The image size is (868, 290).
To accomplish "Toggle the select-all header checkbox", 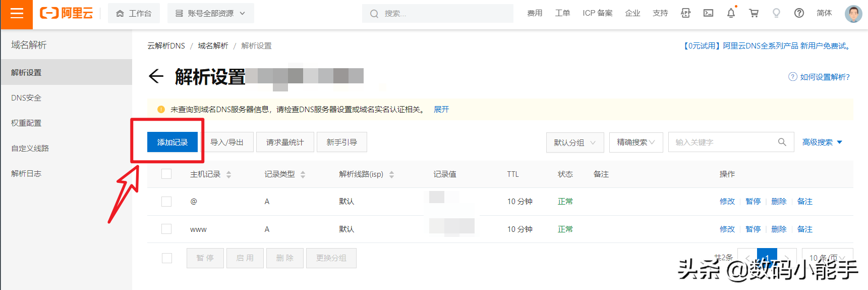I will (x=166, y=174).
